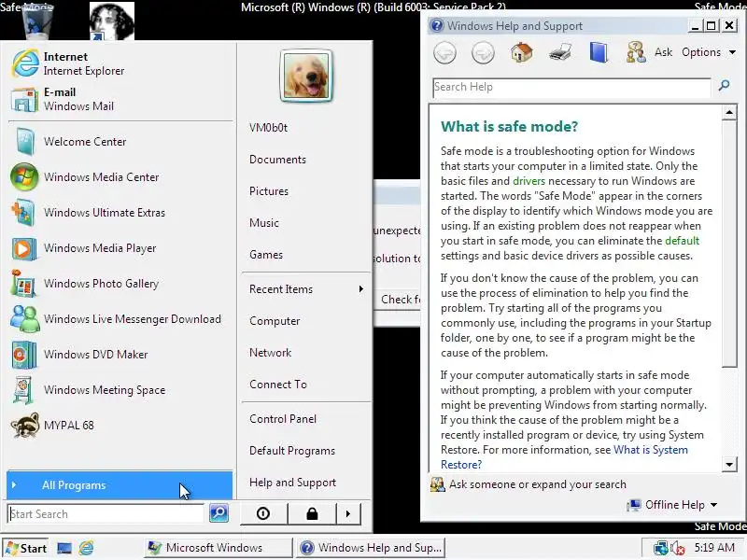Open Default Programs
The width and height of the screenshot is (747, 560).
292,451
